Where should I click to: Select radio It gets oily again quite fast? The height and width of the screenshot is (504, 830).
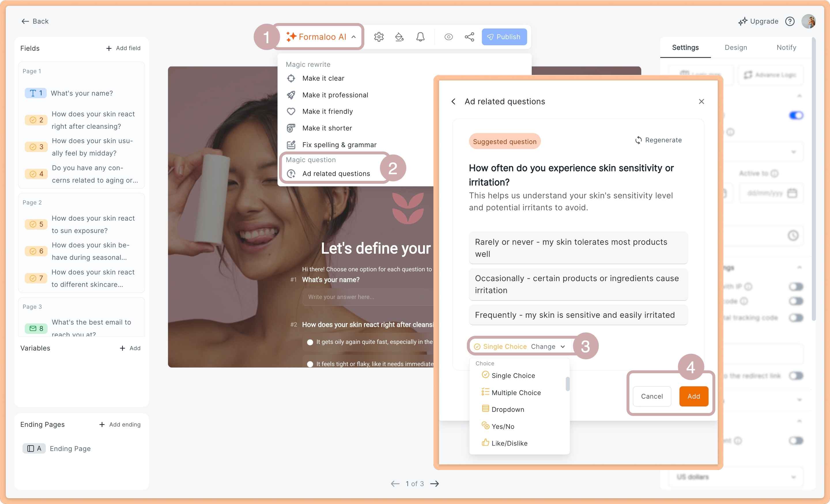[310, 342]
